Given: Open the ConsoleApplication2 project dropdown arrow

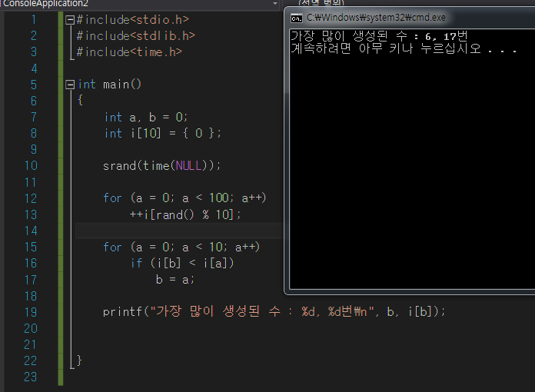Looking at the screenshot, I should 275,4.
